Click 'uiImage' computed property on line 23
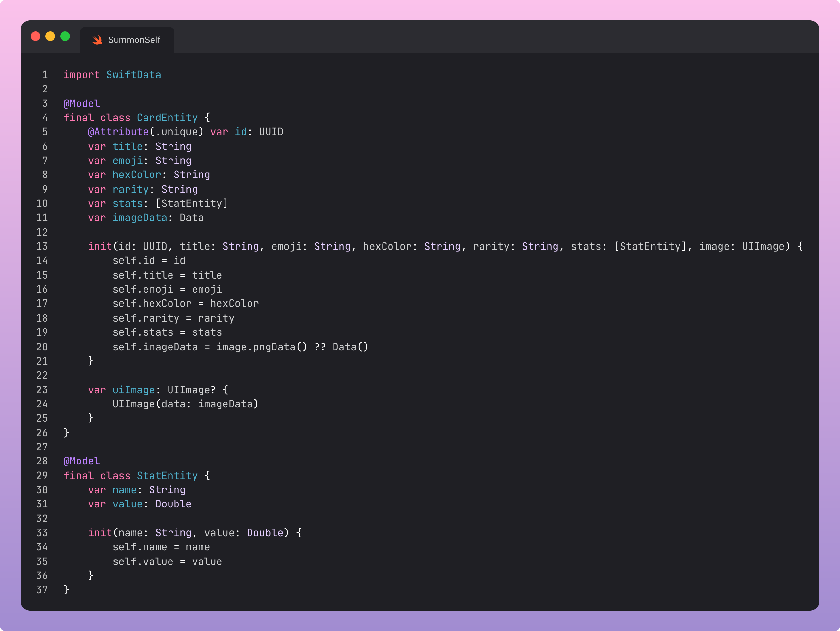This screenshot has height=631, width=840. [x=134, y=390]
